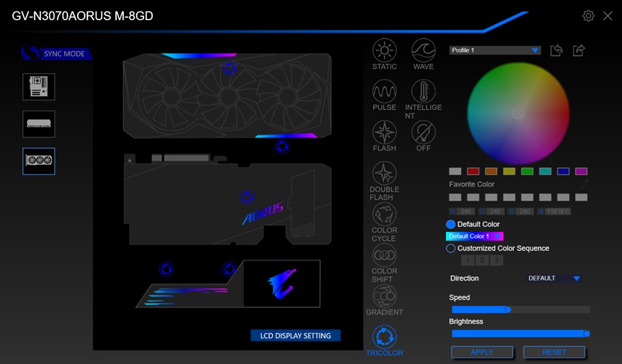This screenshot has width=622, height=364.
Task: Choose the Wave lighting mode
Action: coord(423,51)
